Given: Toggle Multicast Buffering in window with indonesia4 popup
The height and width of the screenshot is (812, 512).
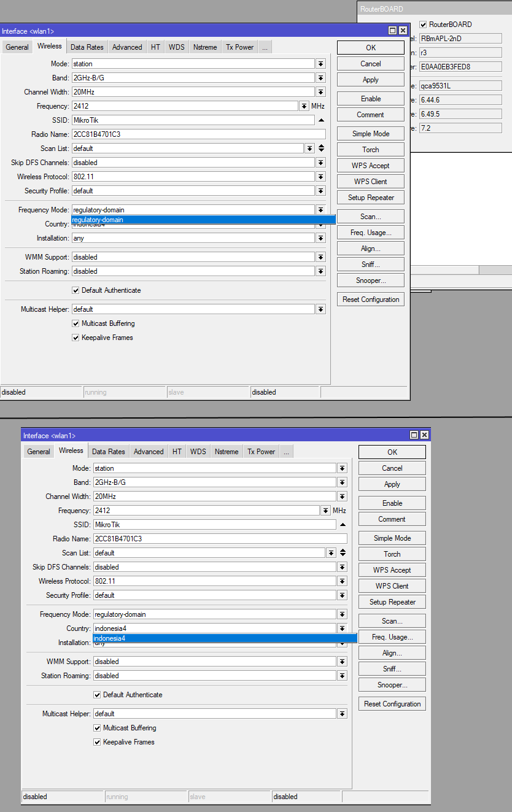Looking at the screenshot, I should 97,728.
